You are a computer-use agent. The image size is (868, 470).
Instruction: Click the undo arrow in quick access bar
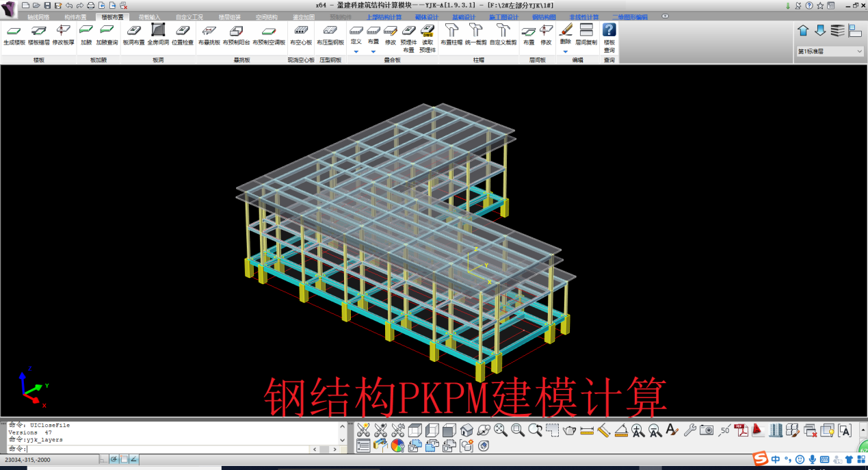point(69,5)
